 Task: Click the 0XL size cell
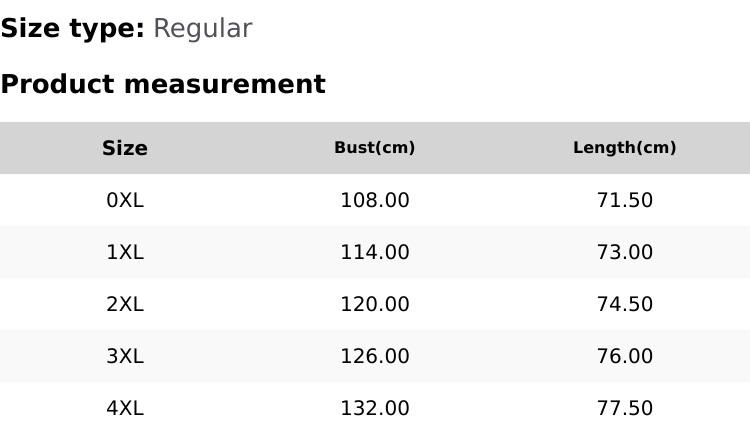(x=125, y=200)
